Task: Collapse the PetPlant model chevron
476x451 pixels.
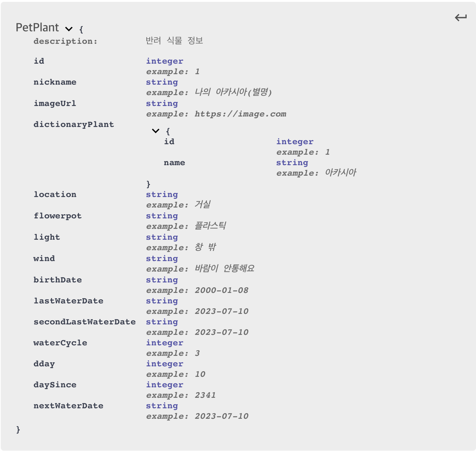Action: click(x=69, y=29)
